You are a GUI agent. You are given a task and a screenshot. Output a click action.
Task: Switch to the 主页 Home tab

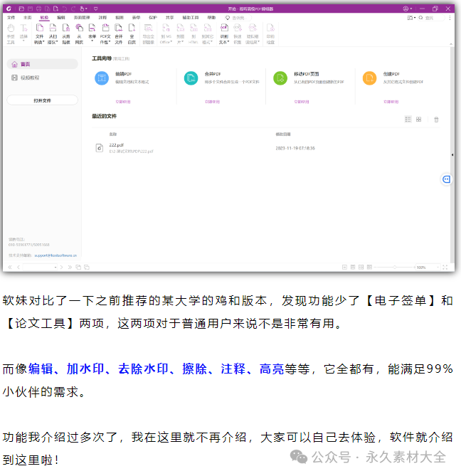click(x=27, y=18)
